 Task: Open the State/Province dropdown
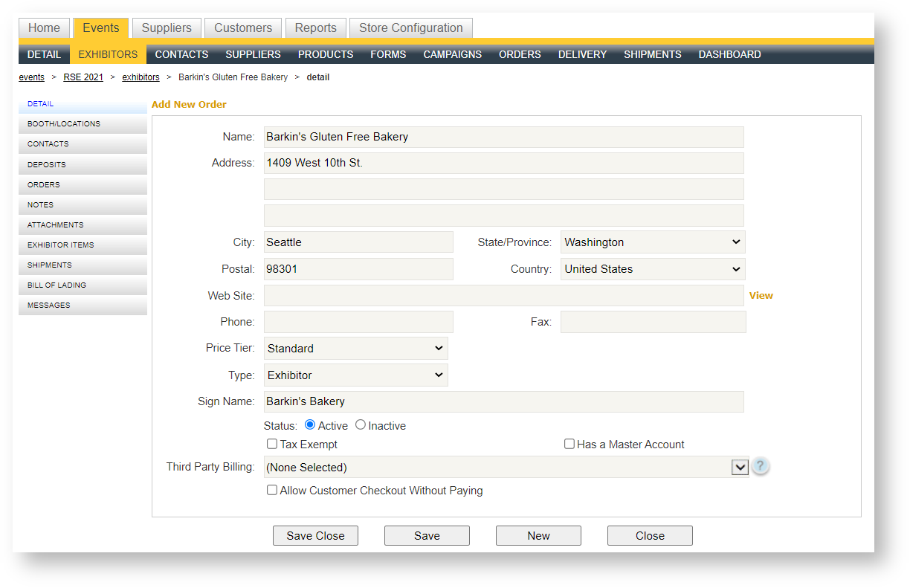652,242
